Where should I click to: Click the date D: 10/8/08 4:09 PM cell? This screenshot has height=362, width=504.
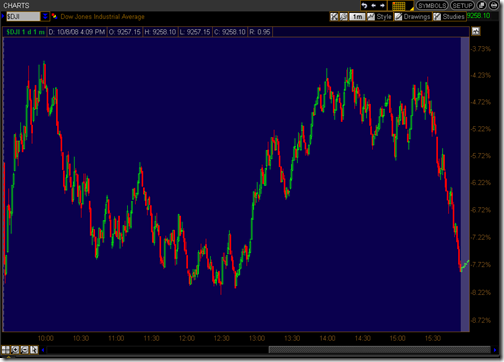point(77,32)
